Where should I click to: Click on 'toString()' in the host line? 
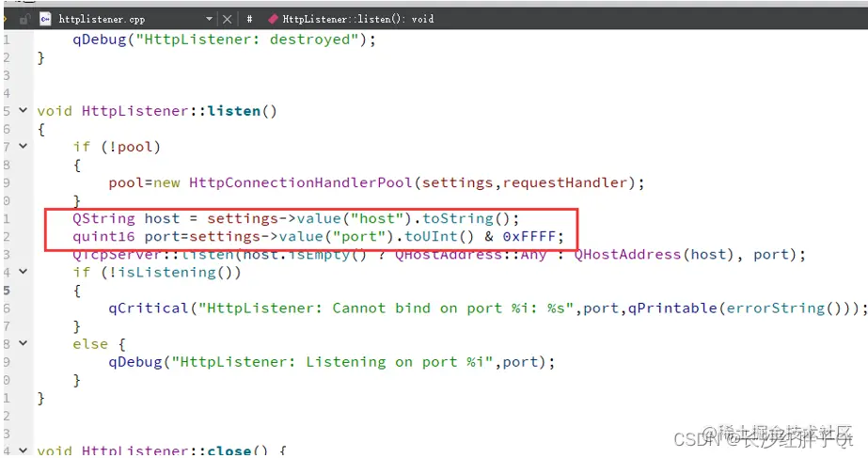click(466, 219)
